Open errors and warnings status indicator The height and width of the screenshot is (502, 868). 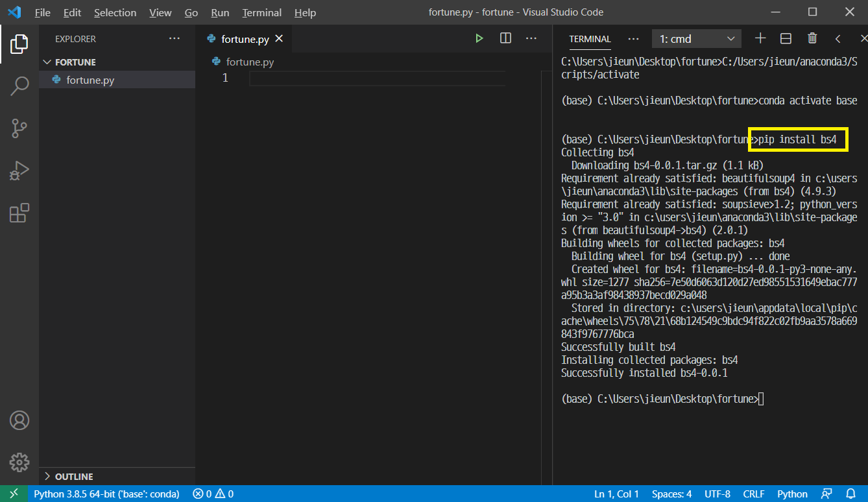pyautogui.click(x=213, y=494)
